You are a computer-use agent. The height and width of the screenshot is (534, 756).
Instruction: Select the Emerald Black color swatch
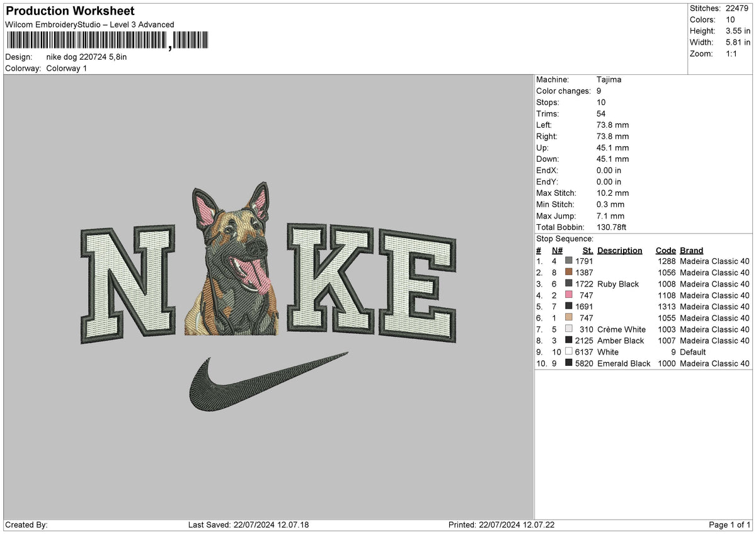[569, 363]
